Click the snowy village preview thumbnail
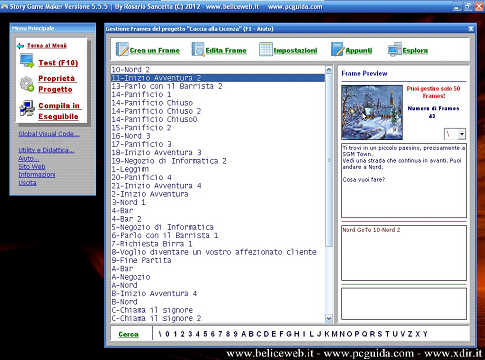This screenshot has height=360, width=485. point(372,112)
